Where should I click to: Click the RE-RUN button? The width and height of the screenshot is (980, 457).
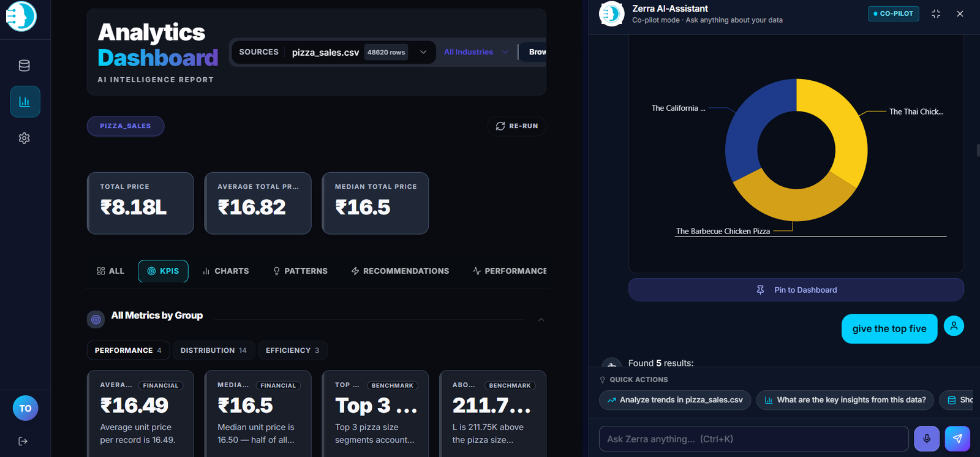pyautogui.click(x=517, y=126)
